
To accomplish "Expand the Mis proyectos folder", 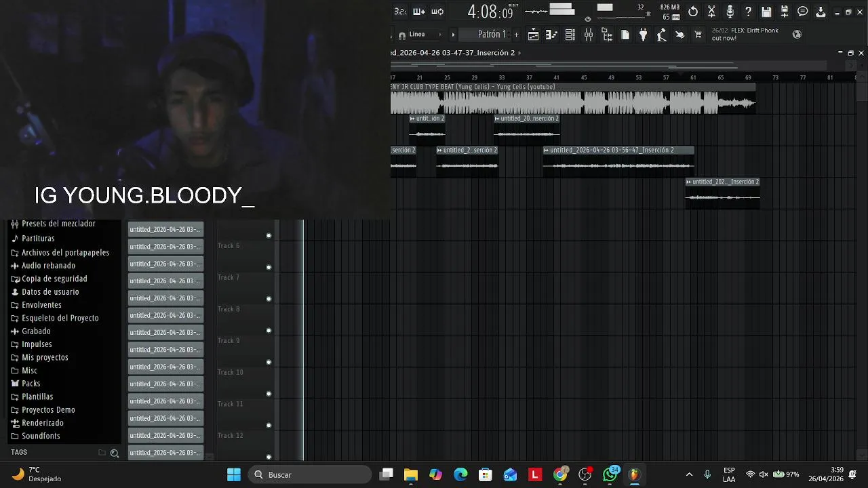I will [x=39, y=357].
